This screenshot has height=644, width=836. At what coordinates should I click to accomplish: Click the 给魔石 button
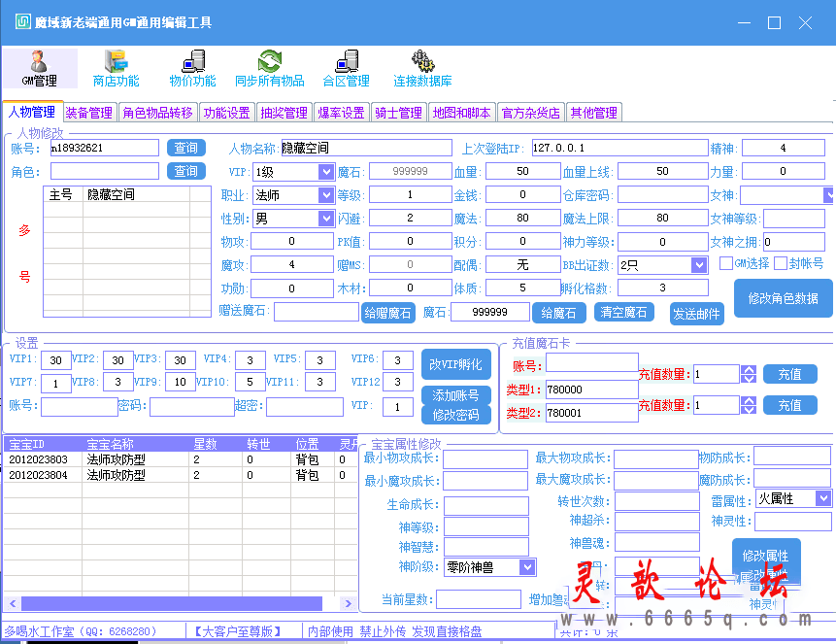tap(558, 313)
